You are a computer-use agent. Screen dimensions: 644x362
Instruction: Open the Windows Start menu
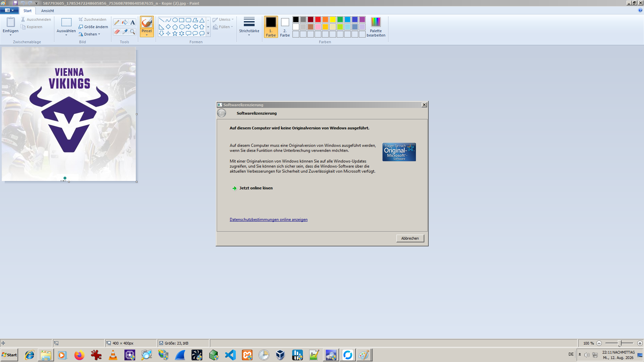(9, 355)
